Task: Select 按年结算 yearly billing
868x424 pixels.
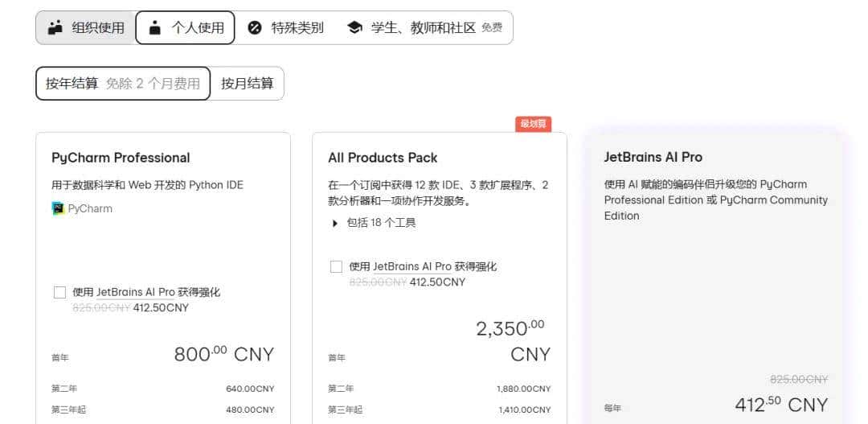Action: (x=122, y=83)
